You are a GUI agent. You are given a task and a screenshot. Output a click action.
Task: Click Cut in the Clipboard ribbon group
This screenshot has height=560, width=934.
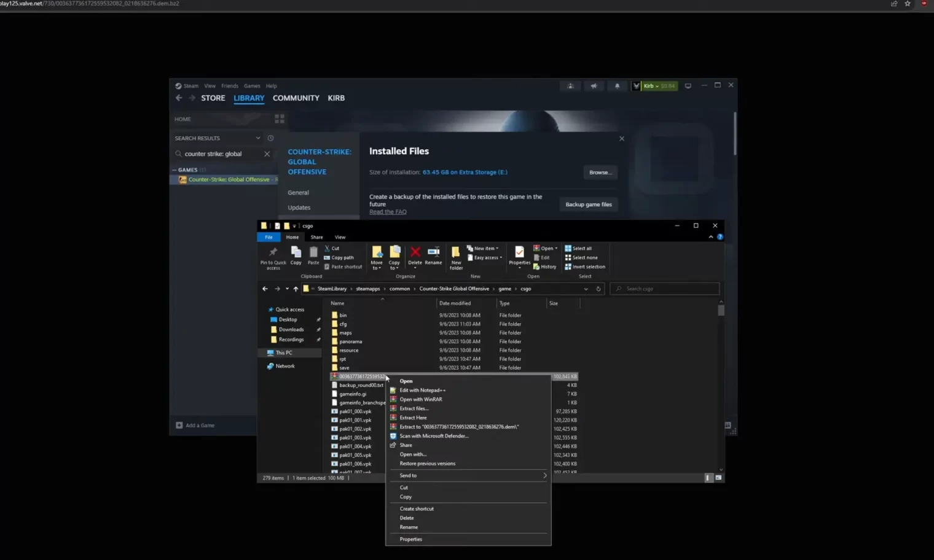click(332, 249)
